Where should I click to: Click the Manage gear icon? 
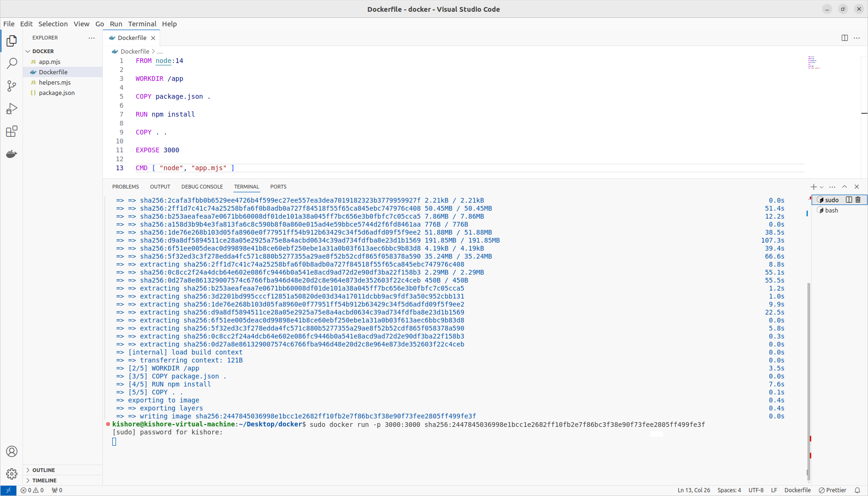coord(12,473)
